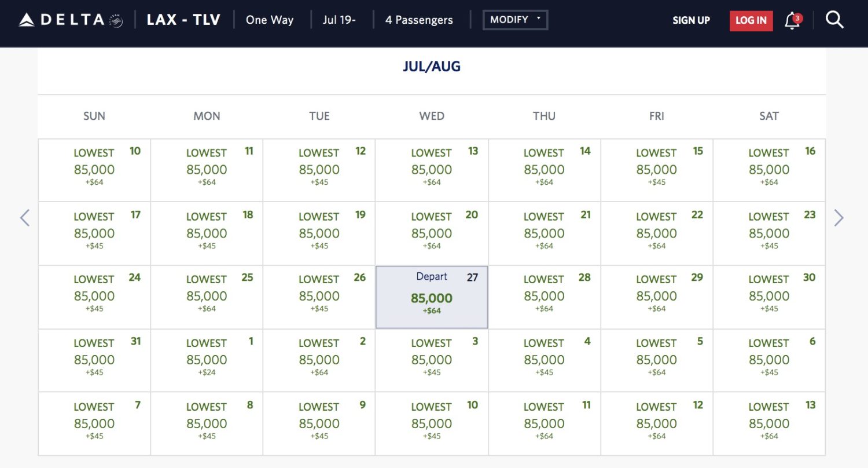Open the notifications bell icon
Screen dimensions: 868x468
[x=792, y=21]
